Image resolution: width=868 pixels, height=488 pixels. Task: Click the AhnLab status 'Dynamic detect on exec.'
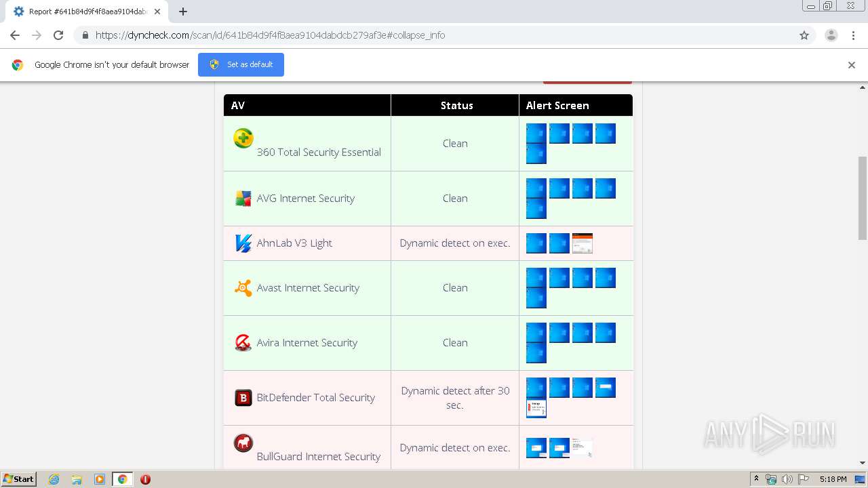coord(455,243)
